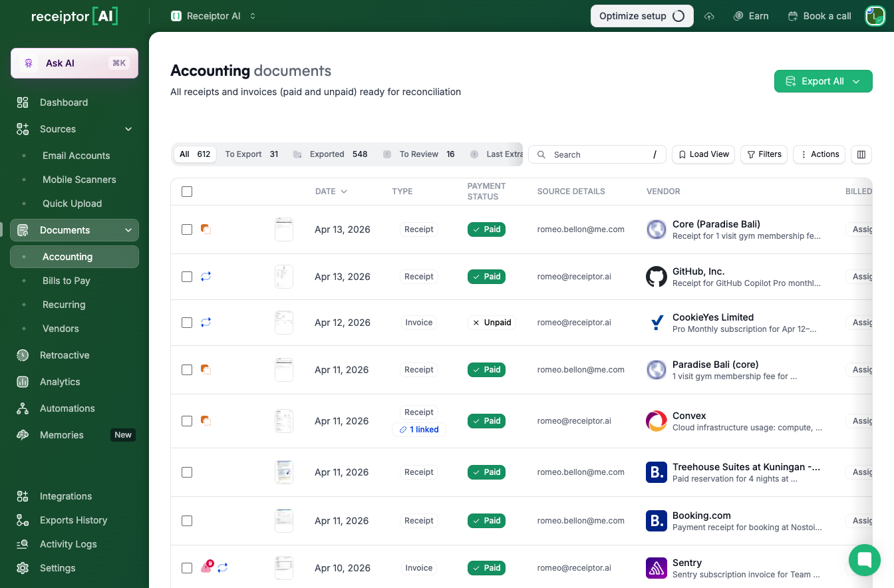Image resolution: width=894 pixels, height=588 pixels.
Task: Select the Treehouse Suites row checkbox
Action: [187, 472]
